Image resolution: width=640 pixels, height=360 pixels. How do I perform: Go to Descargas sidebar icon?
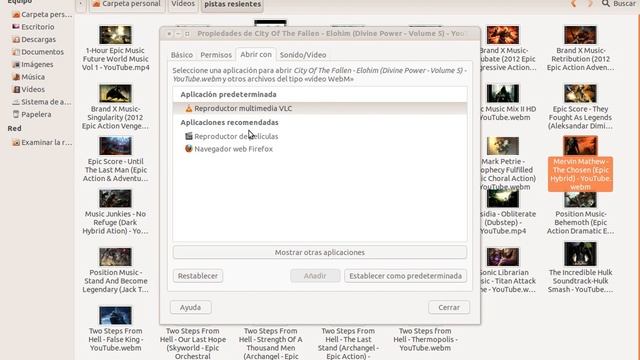16,40
